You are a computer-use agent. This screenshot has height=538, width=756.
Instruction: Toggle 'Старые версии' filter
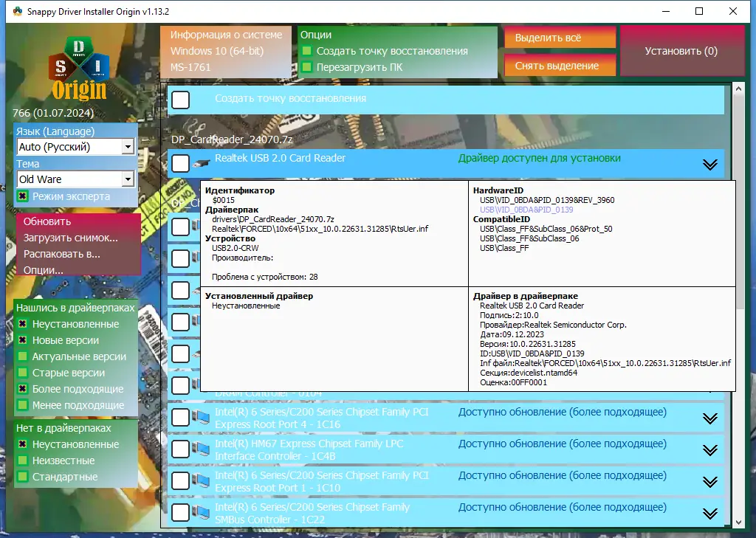(22, 373)
